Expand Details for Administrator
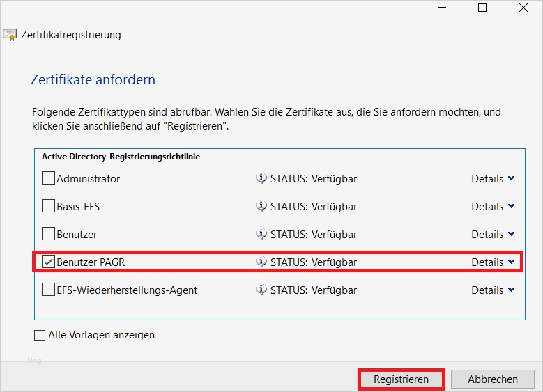Image resolution: width=543 pixels, height=392 pixels. [x=493, y=179]
